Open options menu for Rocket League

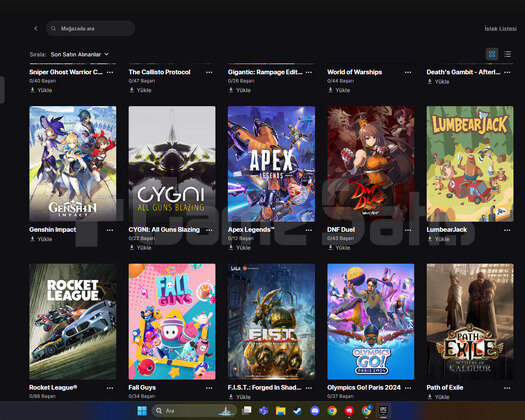(110, 388)
